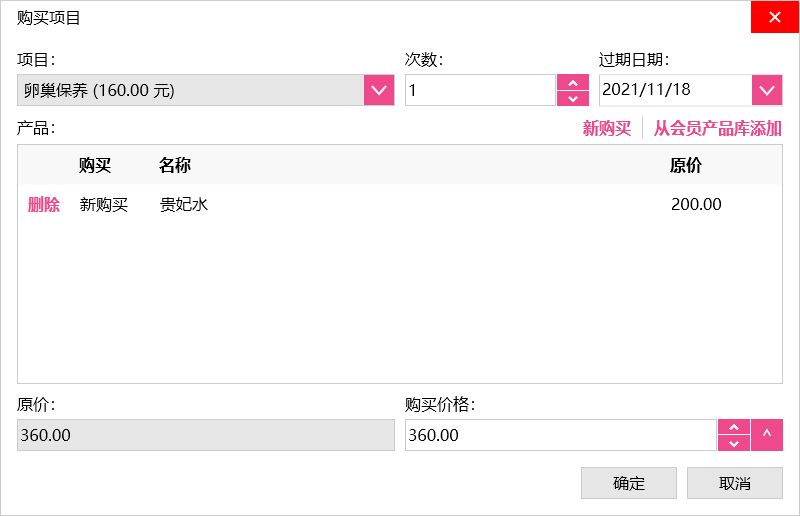Viewport: 800px width, 516px height.
Task: Click the 新购买 link above the table
Action: coord(607,128)
